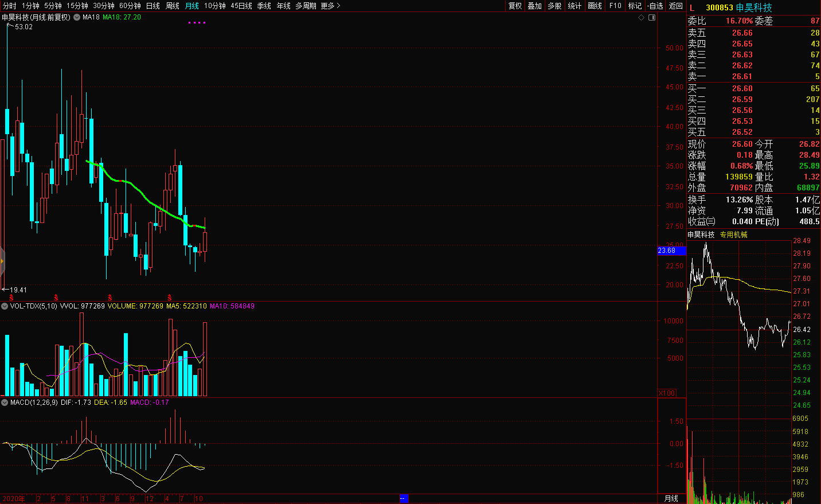Screen dimensions: 821x504
Task: Select the highlighted 月线 monthly tab
Action: (192, 6)
